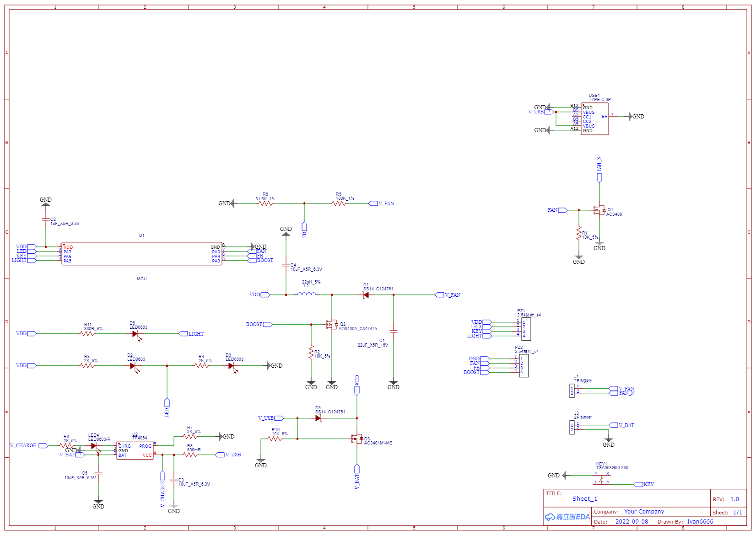
Task: Select the PZ2 four-pin header
Action: 524,366
